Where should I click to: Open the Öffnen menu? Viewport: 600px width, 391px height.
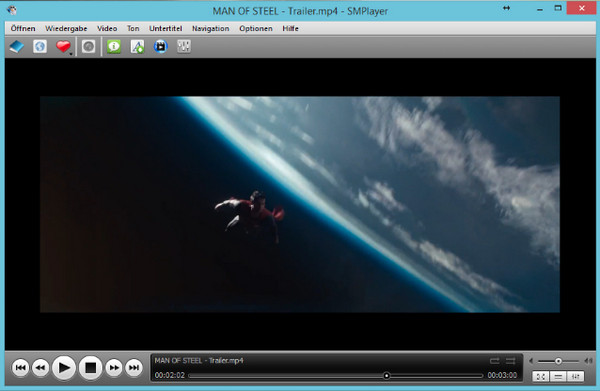pos(23,28)
